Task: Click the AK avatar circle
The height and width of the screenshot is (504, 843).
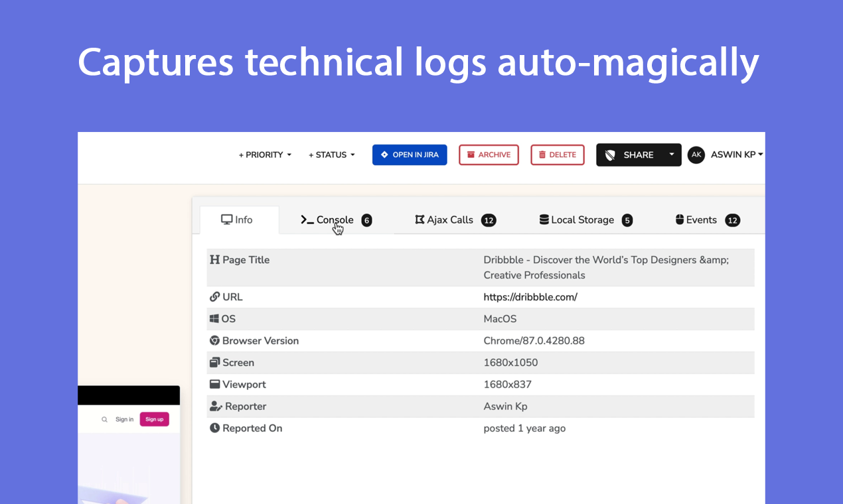Action: (x=696, y=155)
